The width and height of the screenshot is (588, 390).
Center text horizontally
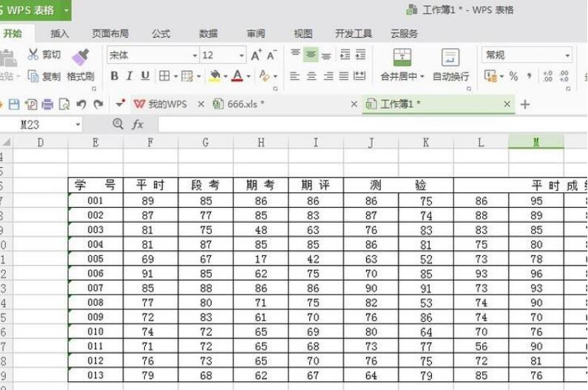tap(311, 76)
